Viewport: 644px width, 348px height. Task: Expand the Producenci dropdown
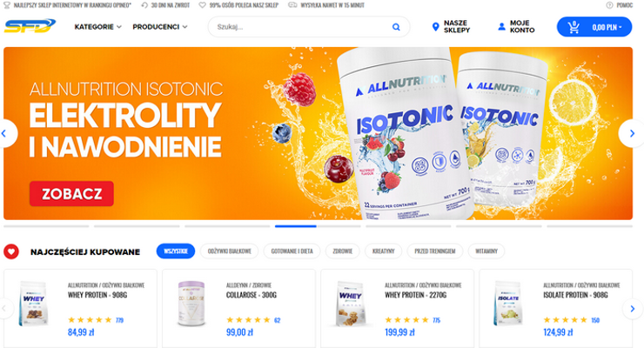coord(160,27)
